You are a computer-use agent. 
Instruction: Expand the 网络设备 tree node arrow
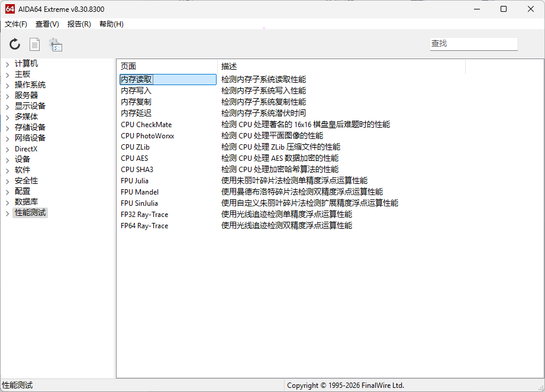point(7,139)
